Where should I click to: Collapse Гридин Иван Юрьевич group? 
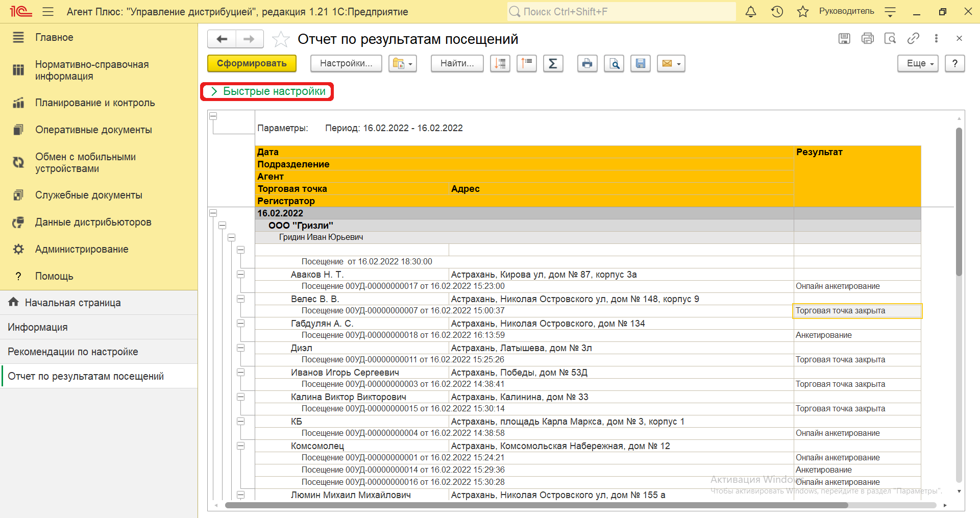click(x=232, y=237)
